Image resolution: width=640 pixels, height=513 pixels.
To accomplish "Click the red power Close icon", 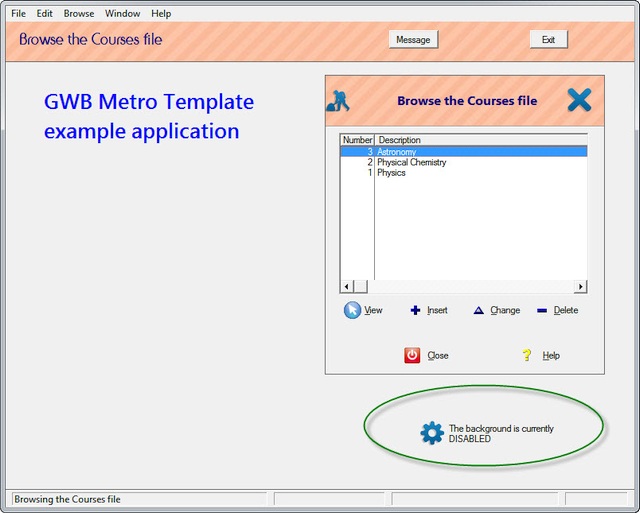I will [412, 355].
